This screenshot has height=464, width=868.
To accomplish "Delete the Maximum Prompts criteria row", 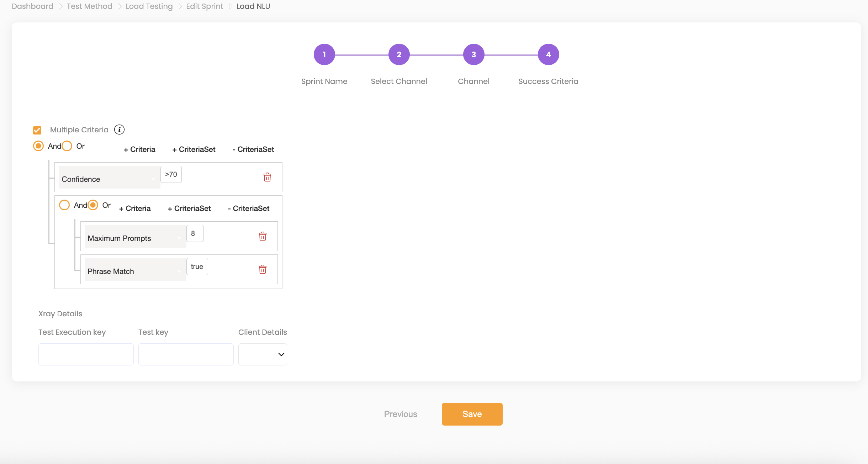I will point(263,236).
